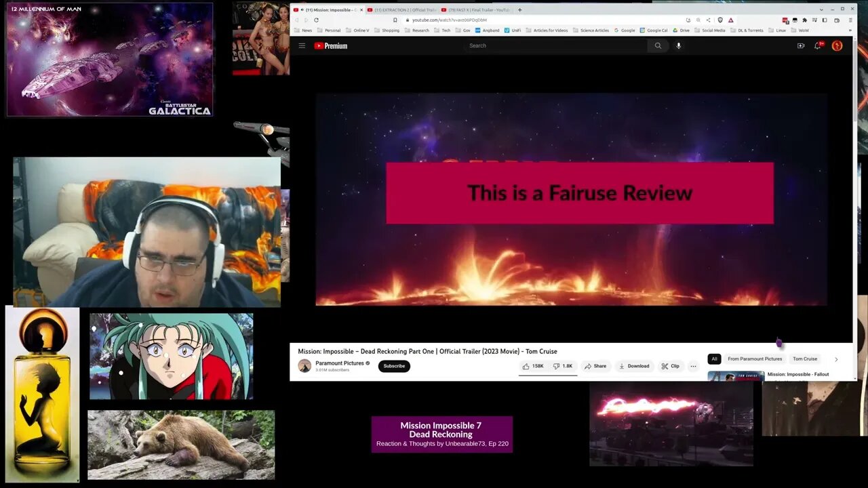Go back with the browser back arrow
Image resolution: width=868 pixels, height=488 pixels.
click(x=296, y=20)
